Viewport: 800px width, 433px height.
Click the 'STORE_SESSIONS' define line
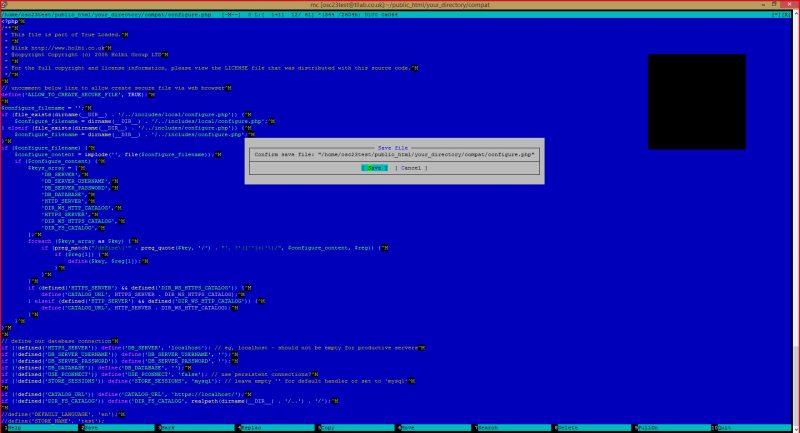(x=208, y=381)
